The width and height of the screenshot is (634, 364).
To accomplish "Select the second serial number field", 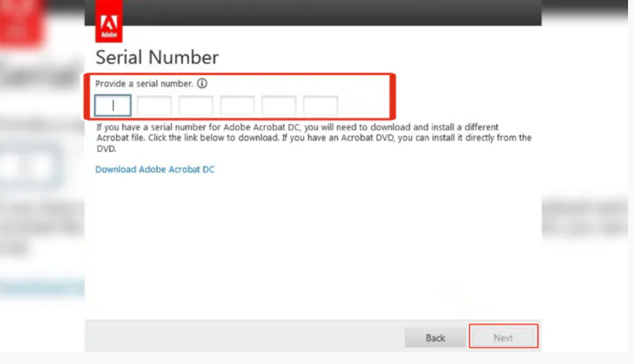I will 154,105.
